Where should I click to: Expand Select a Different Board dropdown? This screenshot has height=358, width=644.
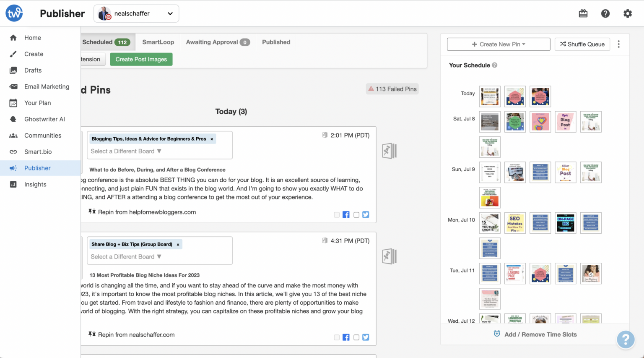(125, 151)
